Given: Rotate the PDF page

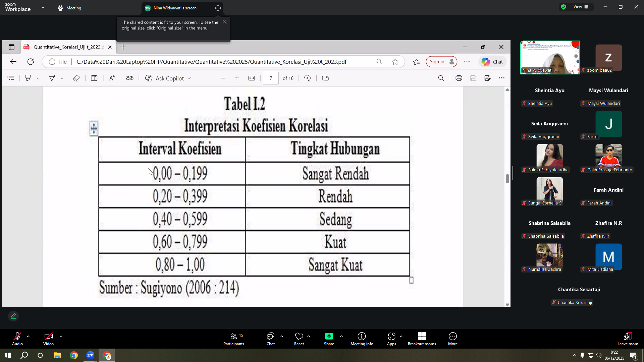Looking at the screenshot, I should click(308, 78).
